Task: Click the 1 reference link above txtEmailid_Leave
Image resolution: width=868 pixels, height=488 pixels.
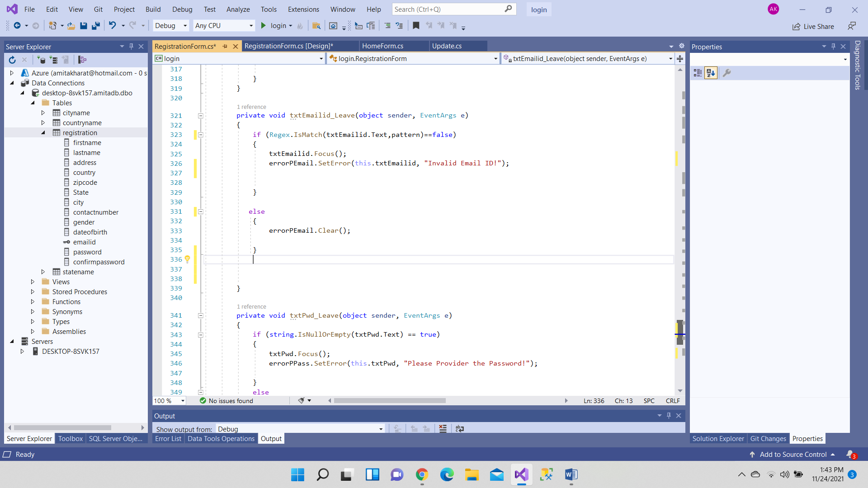Action: click(251, 107)
